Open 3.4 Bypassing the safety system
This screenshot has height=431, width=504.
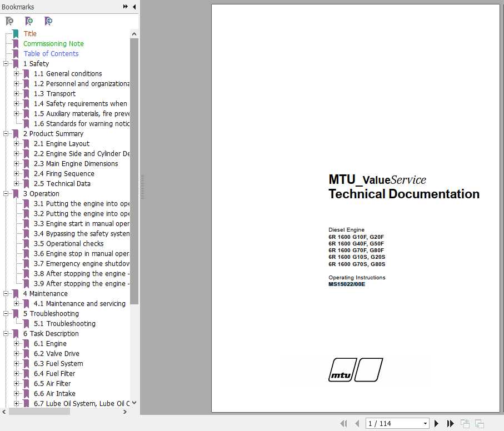[82, 233]
